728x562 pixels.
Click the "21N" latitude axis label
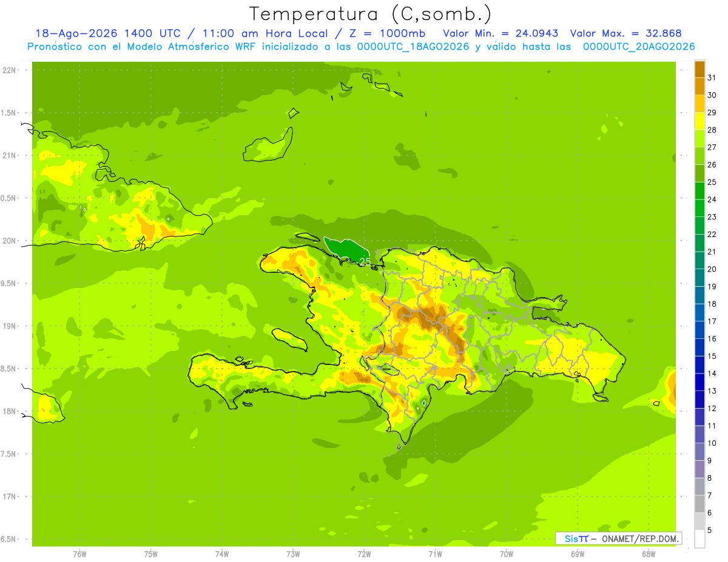coord(9,156)
